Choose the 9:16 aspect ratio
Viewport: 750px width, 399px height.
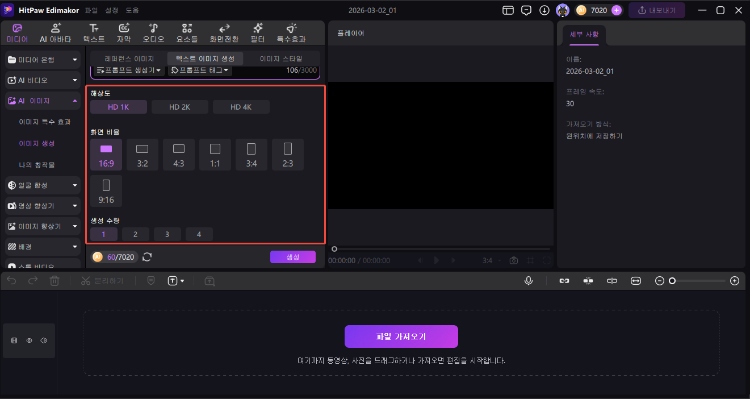(x=106, y=191)
